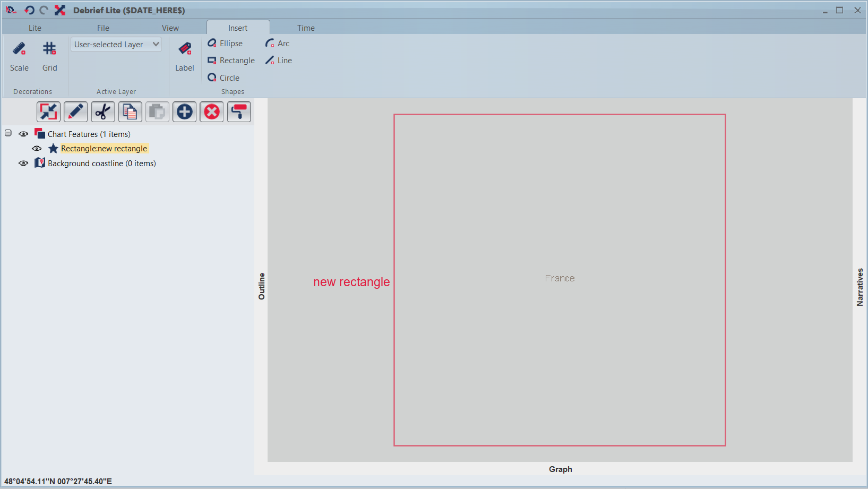
Task: Click the blue plus add-layer icon
Action: click(x=184, y=112)
